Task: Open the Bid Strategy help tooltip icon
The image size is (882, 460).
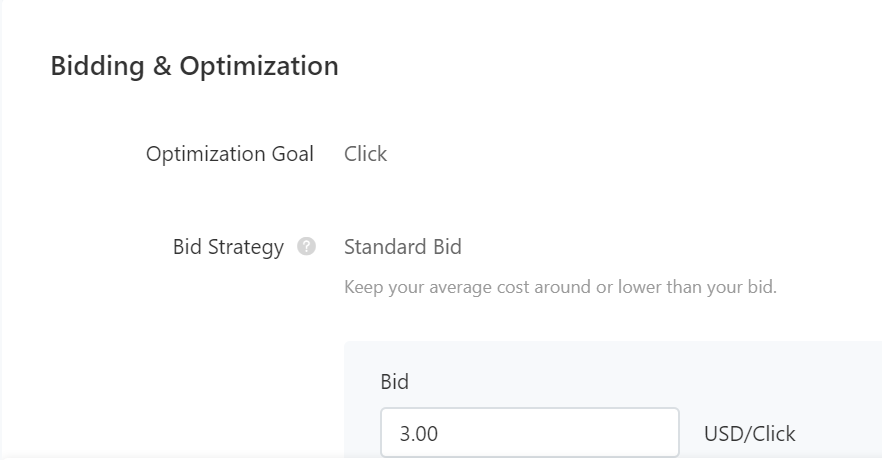Action: coord(306,246)
